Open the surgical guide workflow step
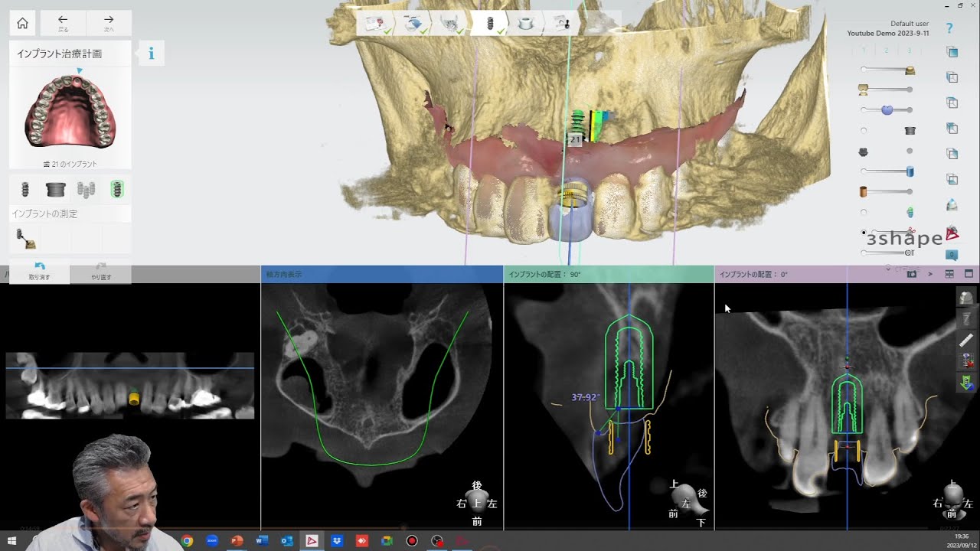The width and height of the screenshot is (980, 551). 525,24
